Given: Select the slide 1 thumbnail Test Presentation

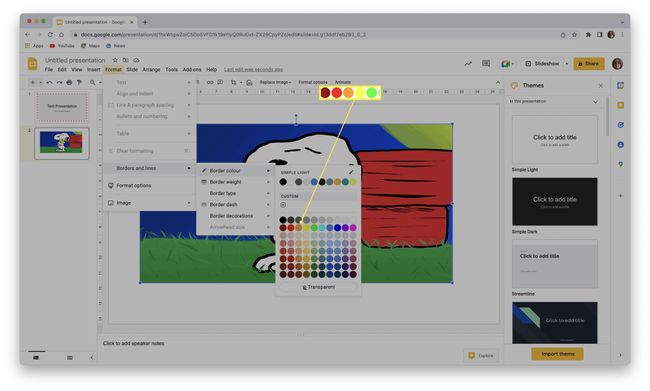Looking at the screenshot, I should (62, 107).
